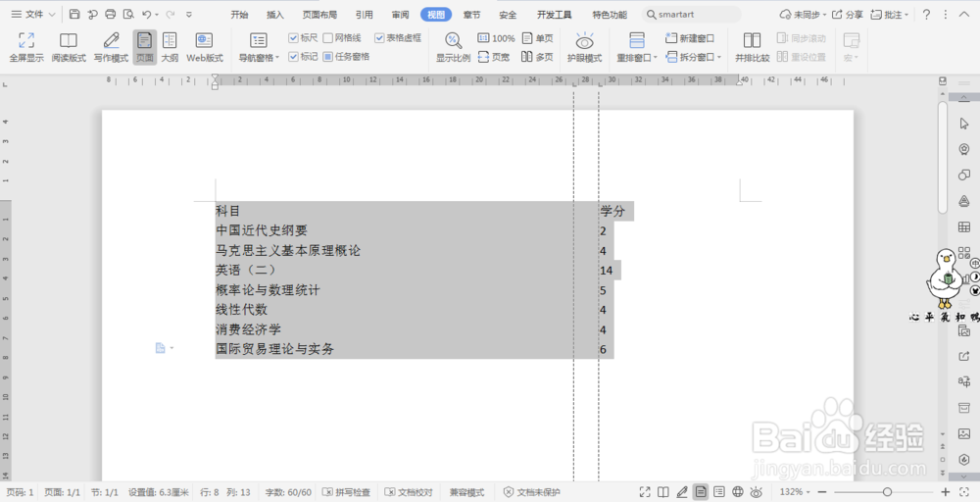Screen dimensions: 980x502
Task: Open the 显示比例 zoom ratio dialog
Action: [x=453, y=47]
